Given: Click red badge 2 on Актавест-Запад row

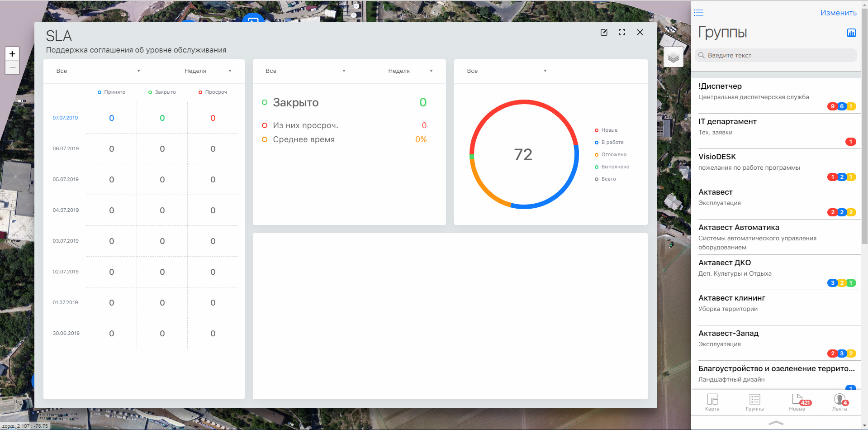Looking at the screenshot, I should 832,354.
